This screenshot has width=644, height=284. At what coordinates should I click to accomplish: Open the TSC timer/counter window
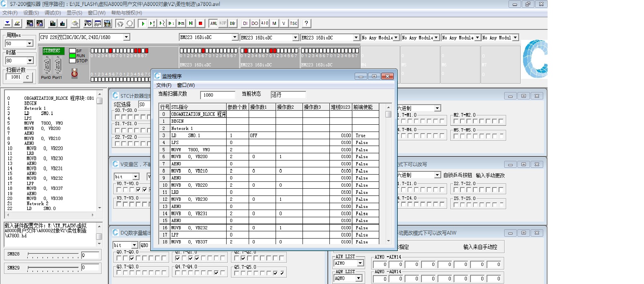point(294,23)
